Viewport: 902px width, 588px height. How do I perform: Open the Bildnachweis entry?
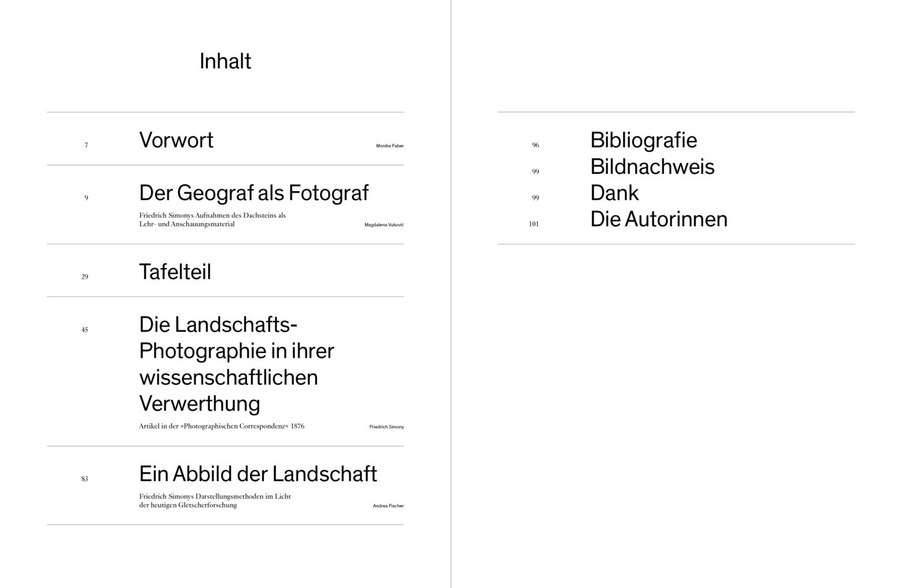tap(652, 167)
